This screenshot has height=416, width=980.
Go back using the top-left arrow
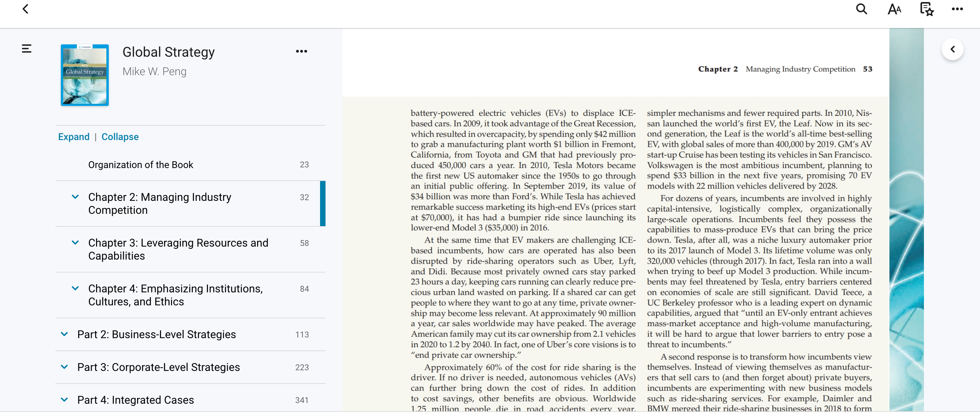tap(26, 9)
